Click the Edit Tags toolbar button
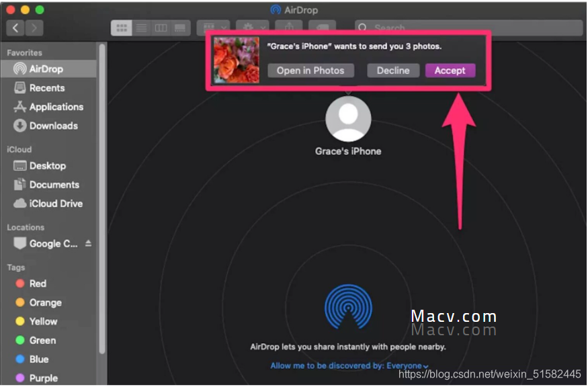The height and width of the screenshot is (387, 588). pyautogui.click(x=322, y=26)
